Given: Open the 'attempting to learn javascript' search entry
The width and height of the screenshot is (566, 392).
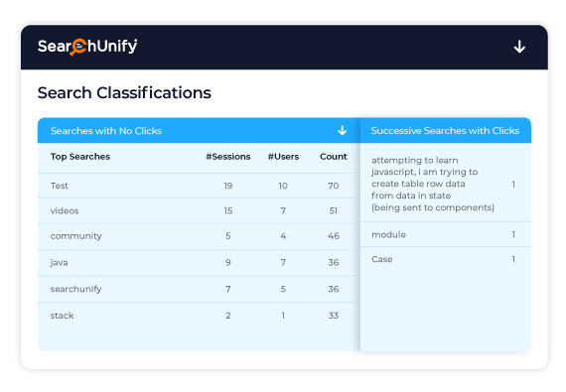Looking at the screenshot, I should coord(446,184).
